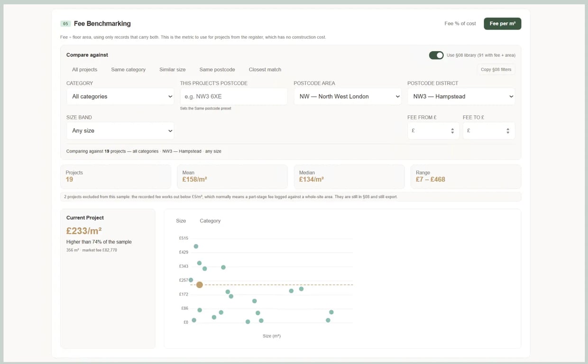Pick the Closest match preset
This screenshot has height=364, width=588.
pos(265,70)
